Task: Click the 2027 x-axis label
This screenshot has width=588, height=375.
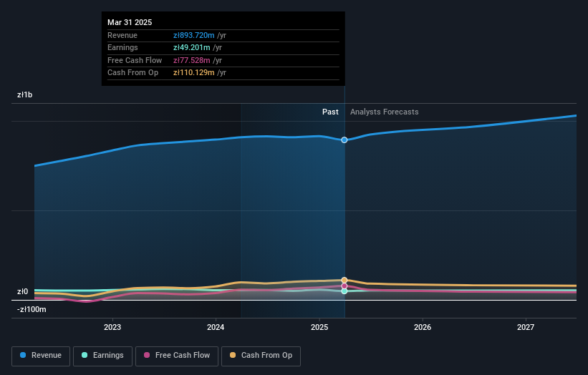Action: (526, 327)
